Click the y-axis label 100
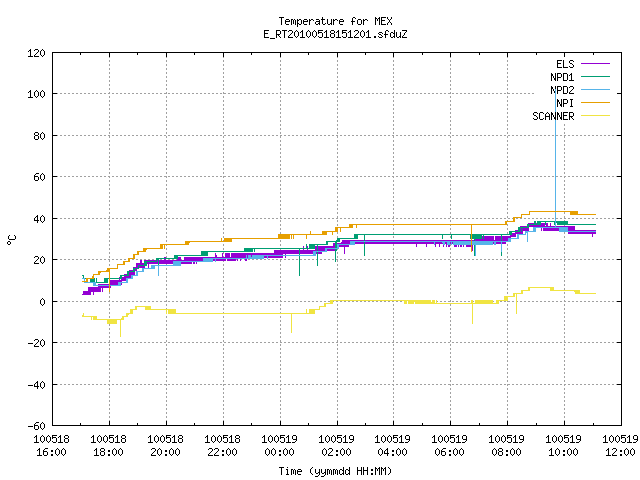 click(36, 94)
